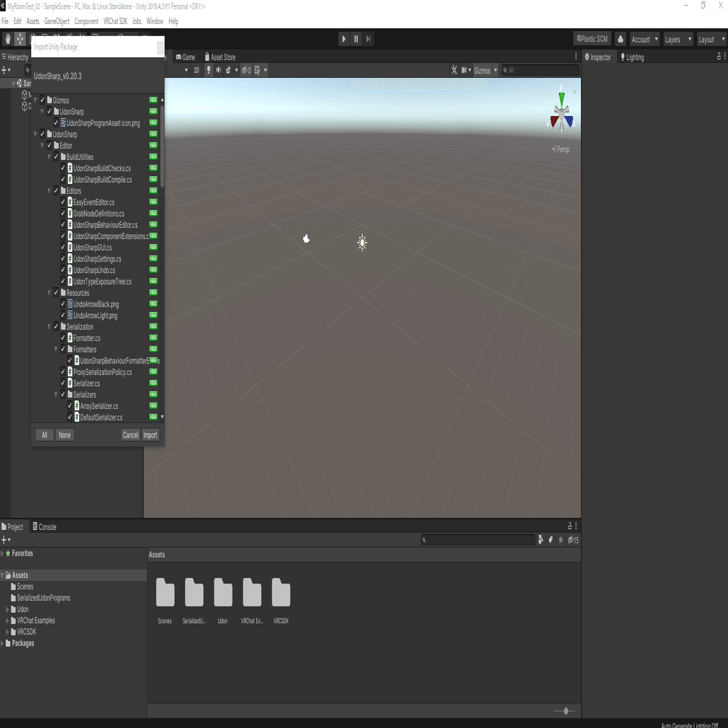Toggle 2D mode in the Scene view
728x728 pixels.
[x=197, y=69]
